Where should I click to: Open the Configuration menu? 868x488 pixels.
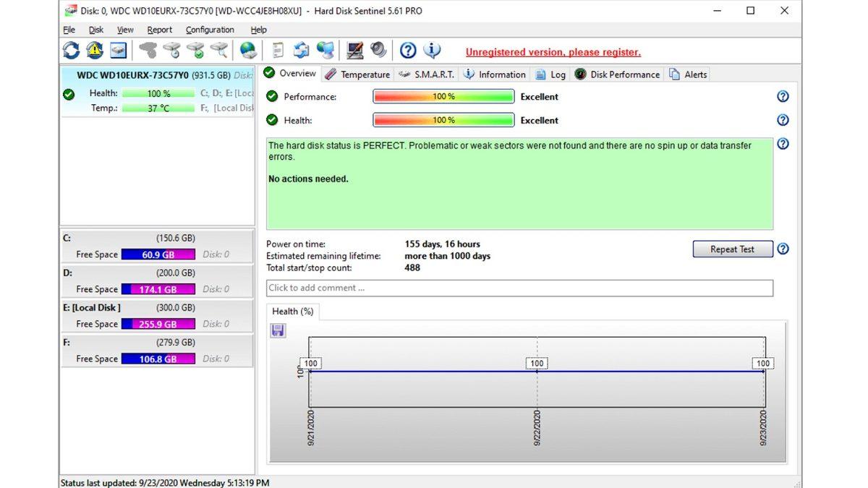(210, 30)
